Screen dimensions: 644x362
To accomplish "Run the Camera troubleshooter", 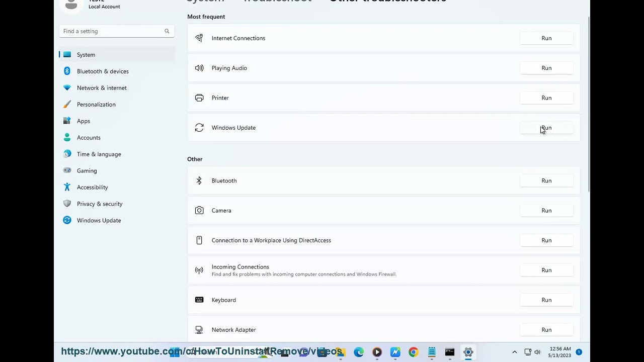I will pyautogui.click(x=546, y=210).
